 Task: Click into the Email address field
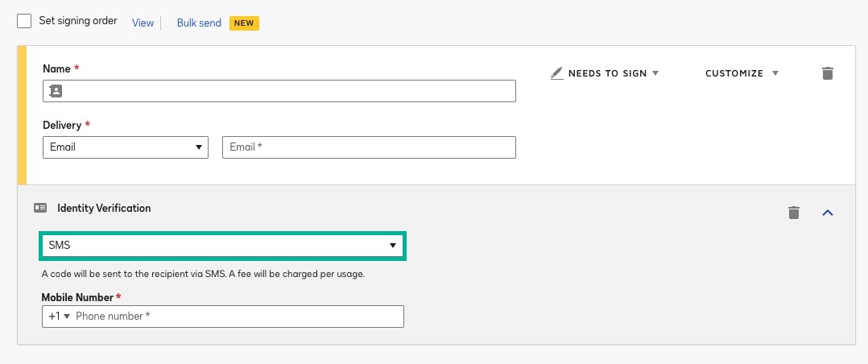click(x=369, y=147)
